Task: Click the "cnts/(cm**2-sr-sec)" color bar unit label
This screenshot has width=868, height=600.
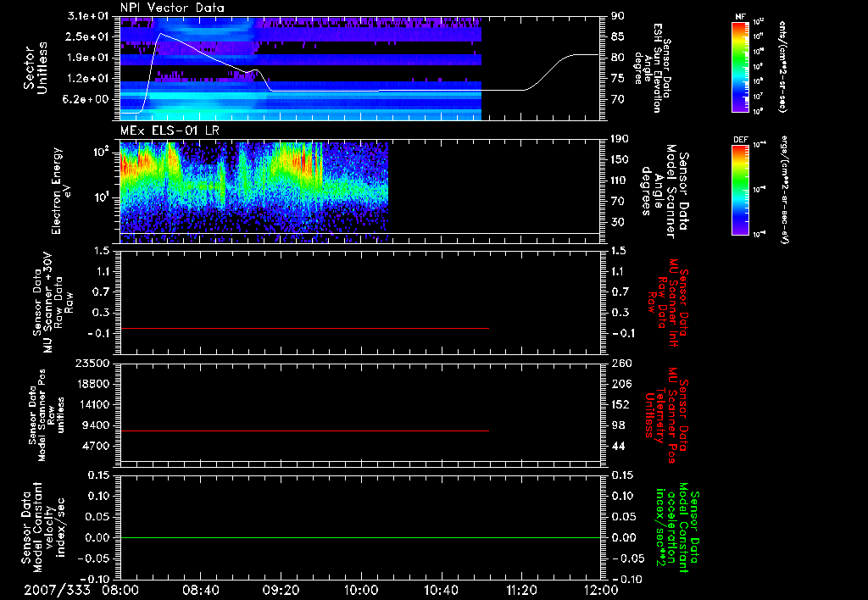Action: tap(782, 67)
